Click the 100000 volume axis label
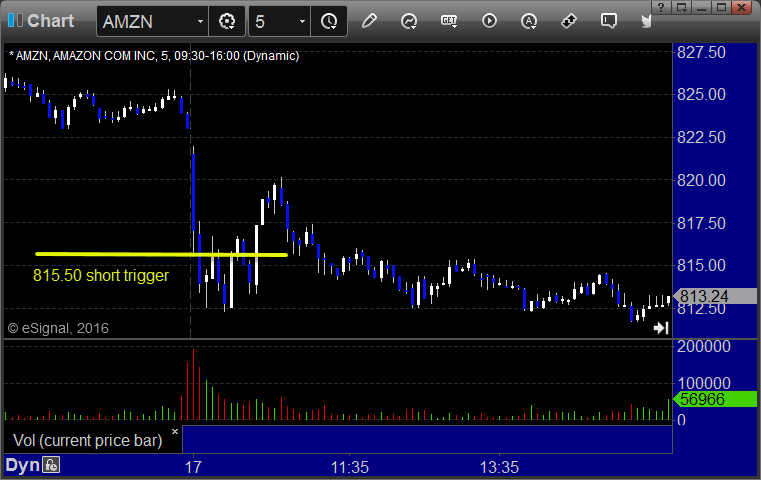Image resolution: width=761 pixels, height=480 pixels. [x=704, y=383]
